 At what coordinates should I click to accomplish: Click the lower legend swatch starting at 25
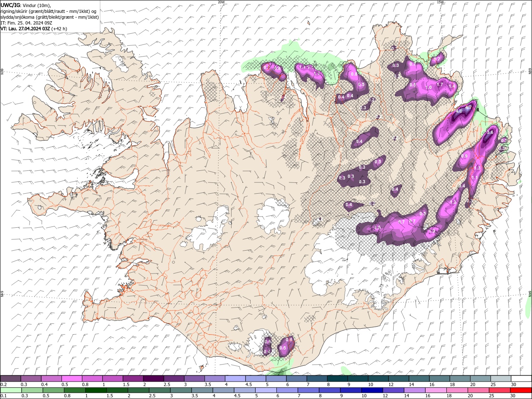tap(500, 390)
